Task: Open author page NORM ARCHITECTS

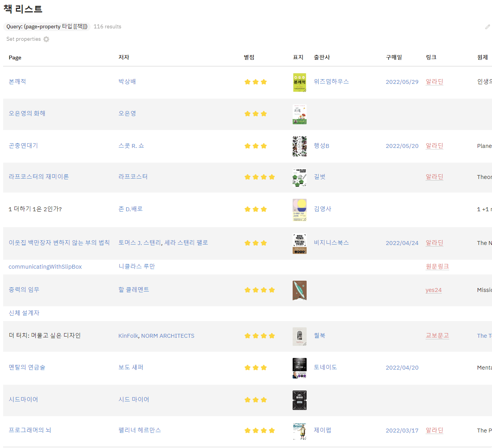Action: pyautogui.click(x=167, y=336)
